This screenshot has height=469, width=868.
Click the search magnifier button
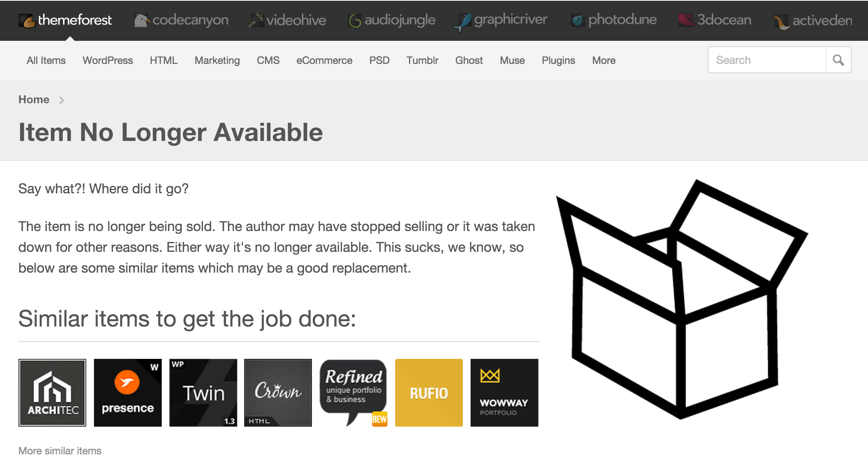(x=838, y=60)
